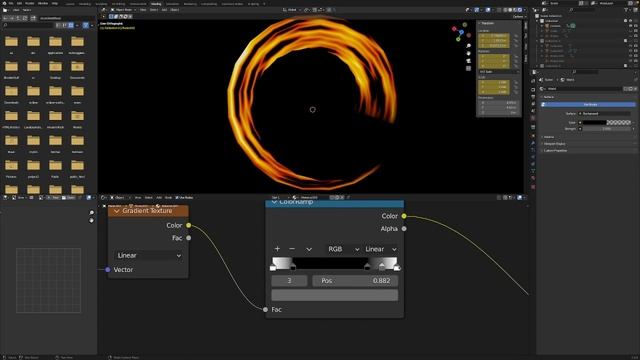Image resolution: width=640 pixels, height=360 pixels.
Task: Open the Window menu
Action: [x=43, y=3]
